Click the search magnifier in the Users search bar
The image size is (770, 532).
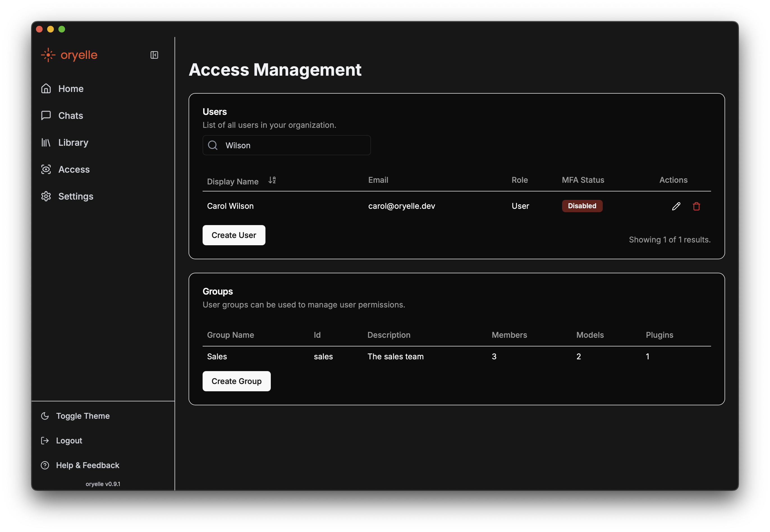pyautogui.click(x=213, y=145)
